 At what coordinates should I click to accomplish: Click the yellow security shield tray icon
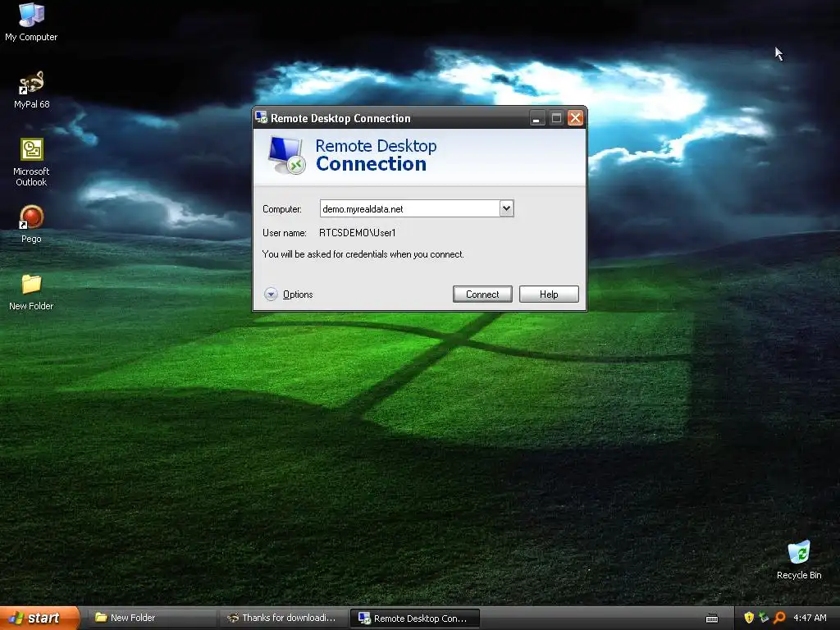point(748,618)
